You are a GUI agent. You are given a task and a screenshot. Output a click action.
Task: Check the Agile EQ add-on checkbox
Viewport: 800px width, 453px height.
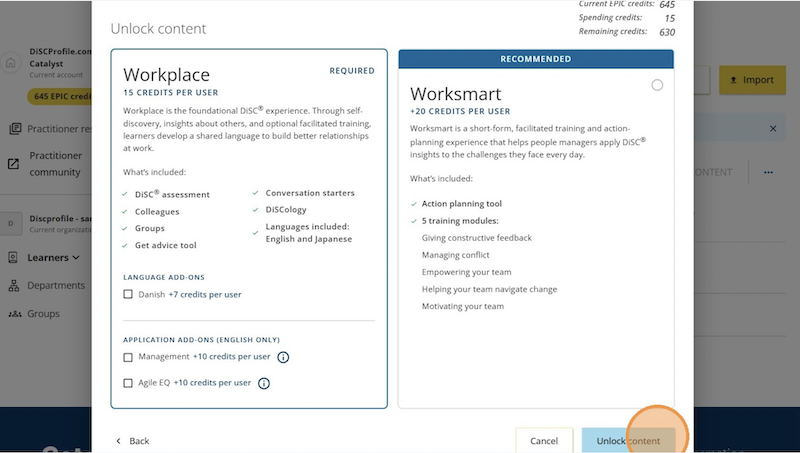(x=128, y=383)
